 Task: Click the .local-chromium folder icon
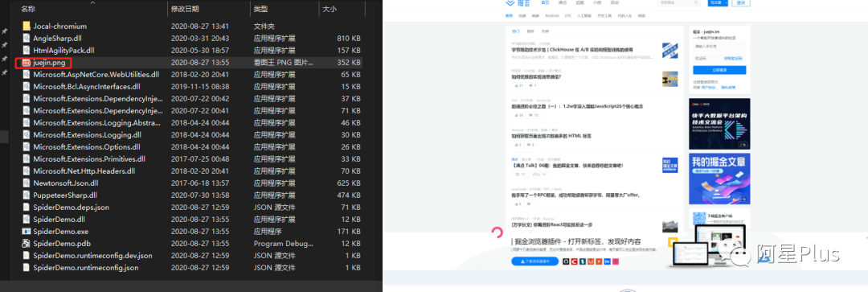click(x=26, y=26)
